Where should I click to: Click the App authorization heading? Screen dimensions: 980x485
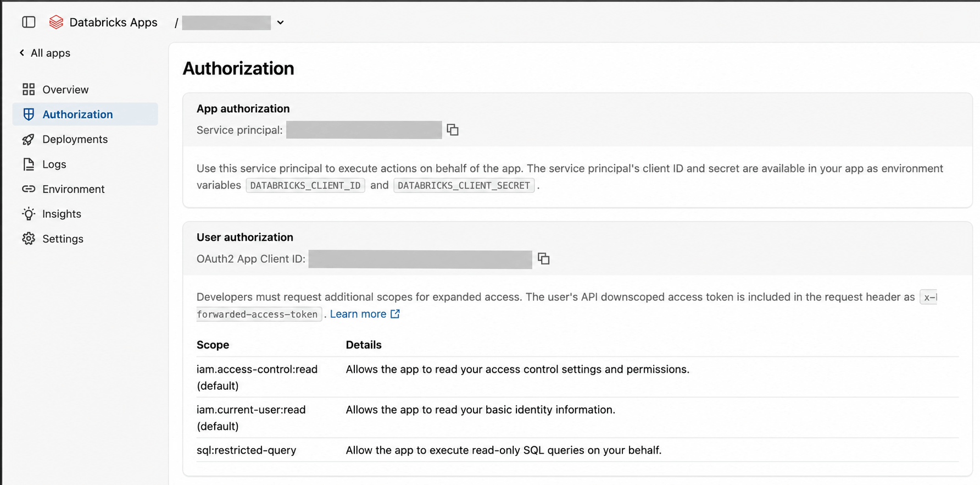[x=243, y=108]
